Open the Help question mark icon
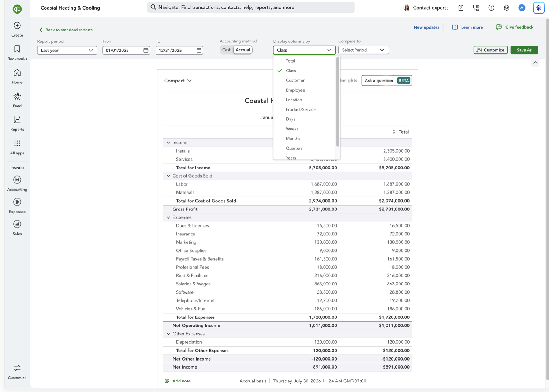 click(x=492, y=8)
